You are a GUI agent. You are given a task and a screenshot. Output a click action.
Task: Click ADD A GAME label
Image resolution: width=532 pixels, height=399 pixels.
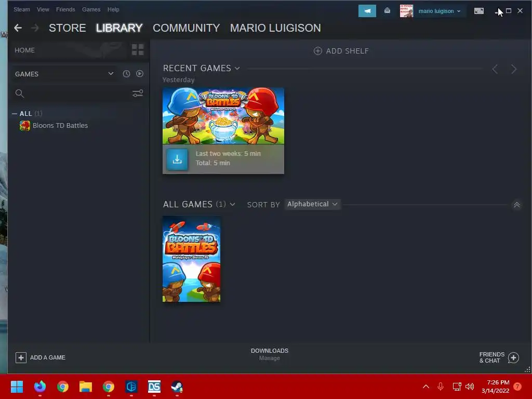click(48, 357)
